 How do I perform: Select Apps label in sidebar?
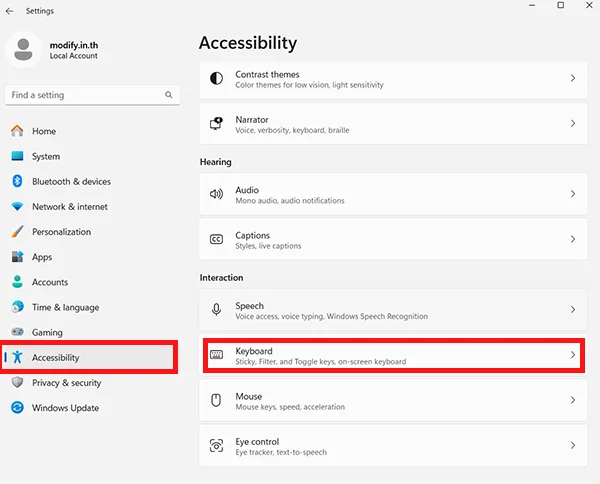pos(42,257)
